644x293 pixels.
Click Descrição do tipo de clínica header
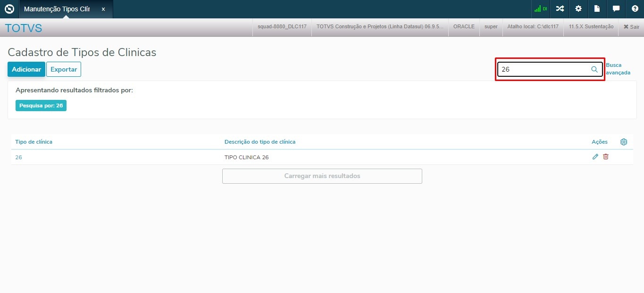pyautogui.click(x=260, y=142)
